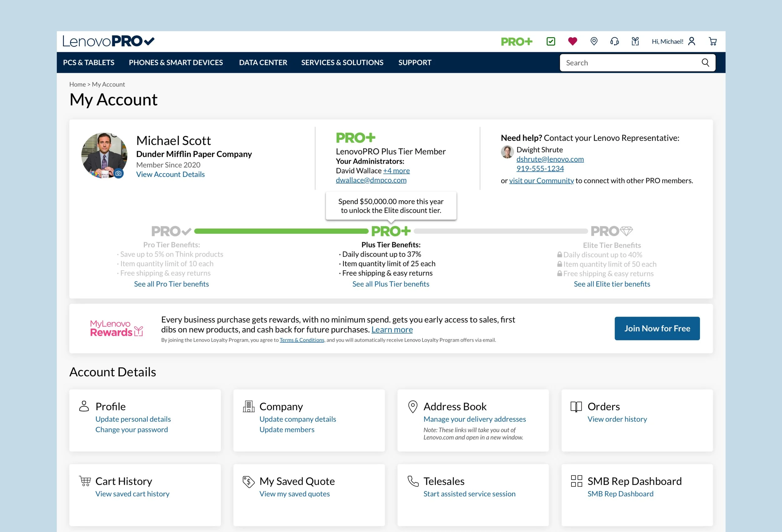Click See all Pro Tier benefits

171,284
